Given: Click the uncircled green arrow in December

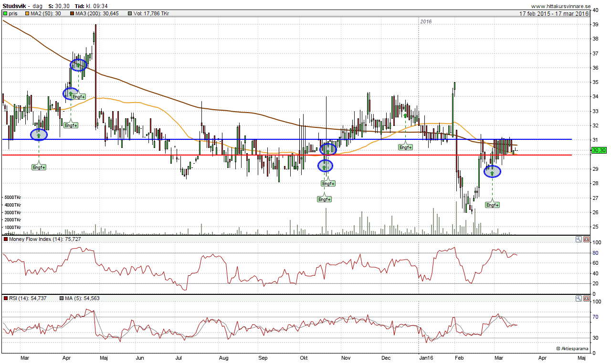Looking at the screenshot, I should [406, 115].
